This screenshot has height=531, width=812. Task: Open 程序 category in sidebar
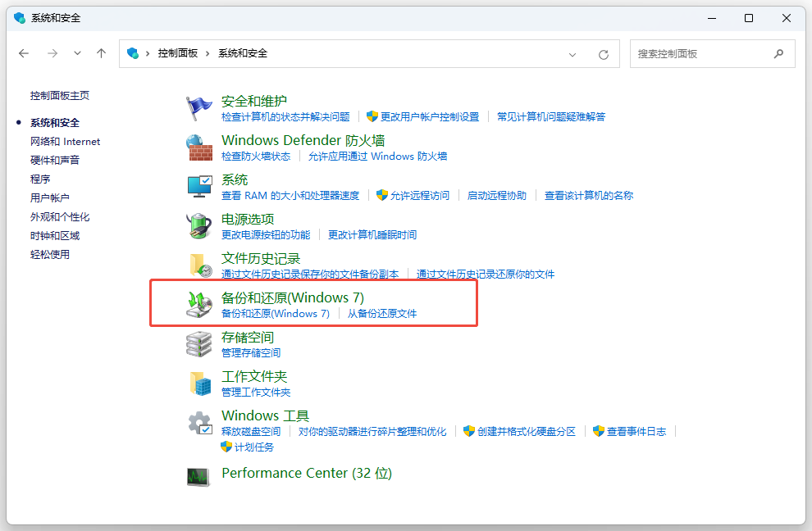click(x=40, y=179)
